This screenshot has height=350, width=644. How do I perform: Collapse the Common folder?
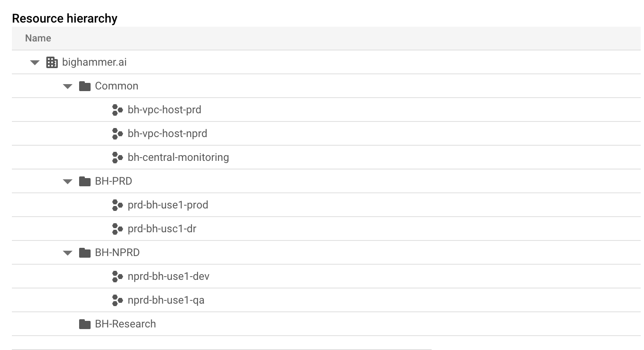(67, 86)
